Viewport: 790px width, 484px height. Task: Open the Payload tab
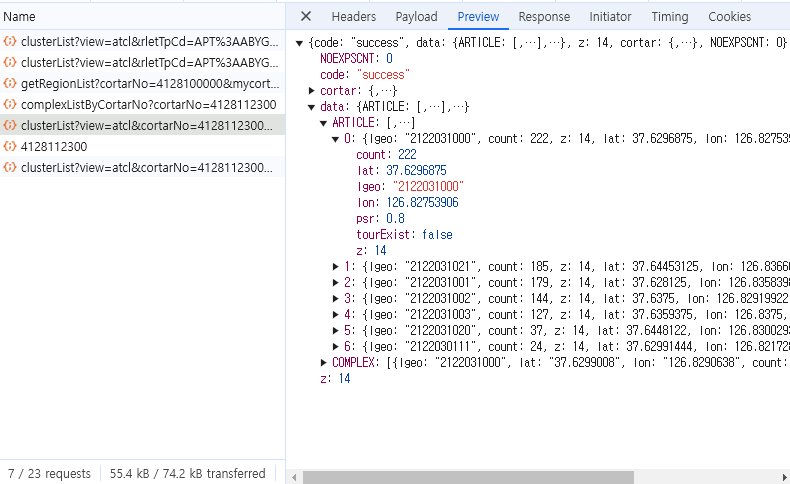[x=416, y=17]
